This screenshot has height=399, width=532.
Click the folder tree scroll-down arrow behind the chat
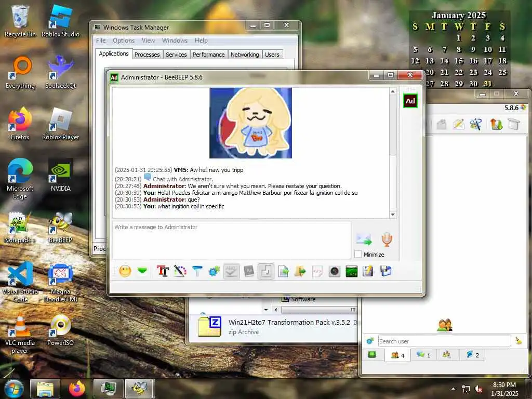point(266,310)
